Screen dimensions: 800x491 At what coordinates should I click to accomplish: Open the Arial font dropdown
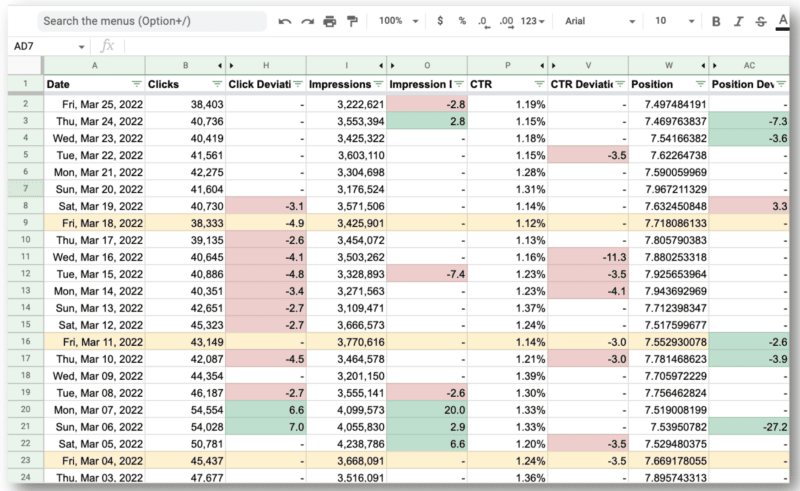(598, 21)
